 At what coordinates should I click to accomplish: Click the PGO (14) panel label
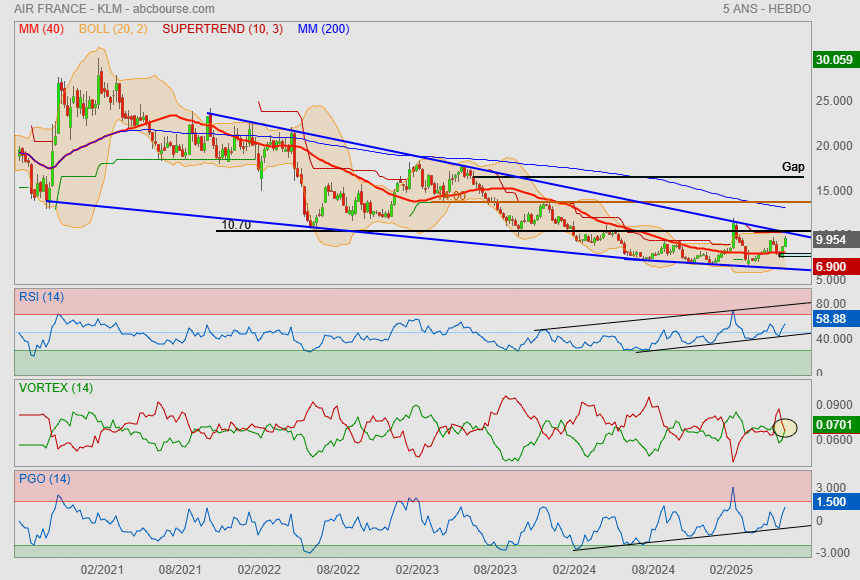[44, 479]
